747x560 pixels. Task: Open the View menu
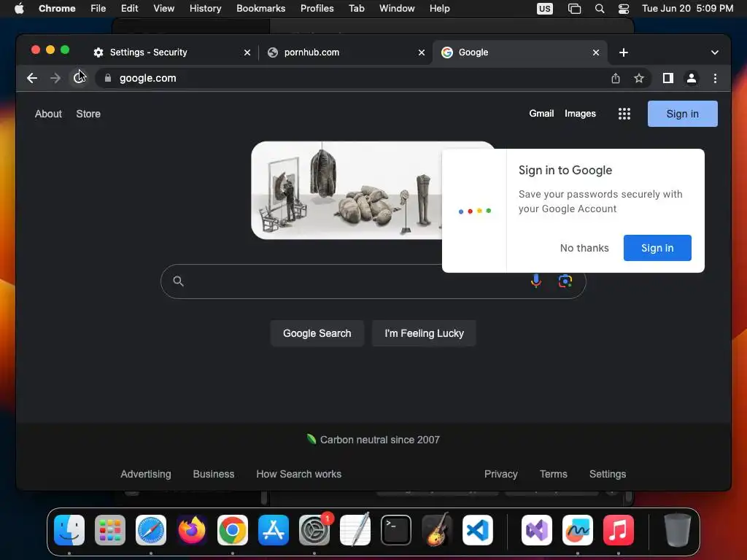pyautogui.click(x=163, y=9)
